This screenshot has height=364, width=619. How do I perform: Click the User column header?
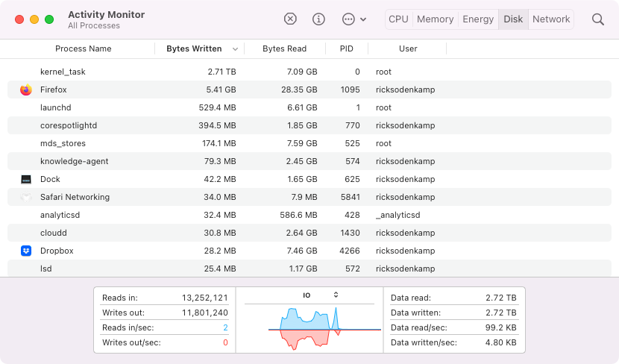pos(408,49)
